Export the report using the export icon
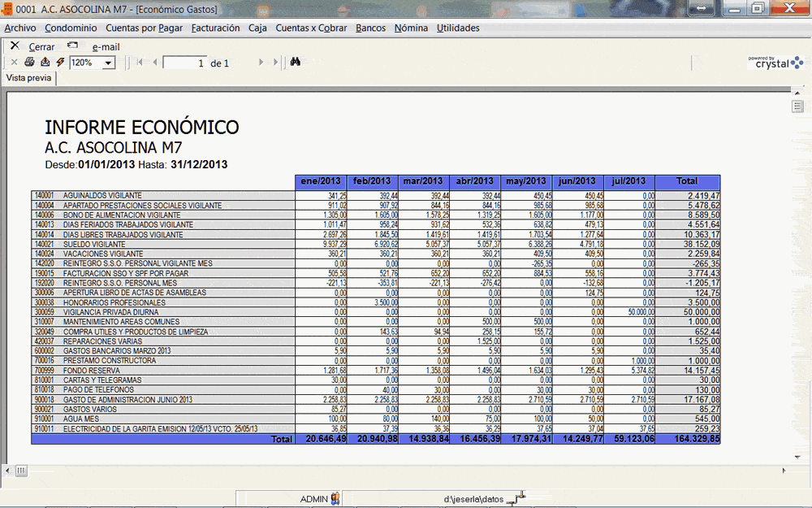812x508 pixels. click(45, 63)
